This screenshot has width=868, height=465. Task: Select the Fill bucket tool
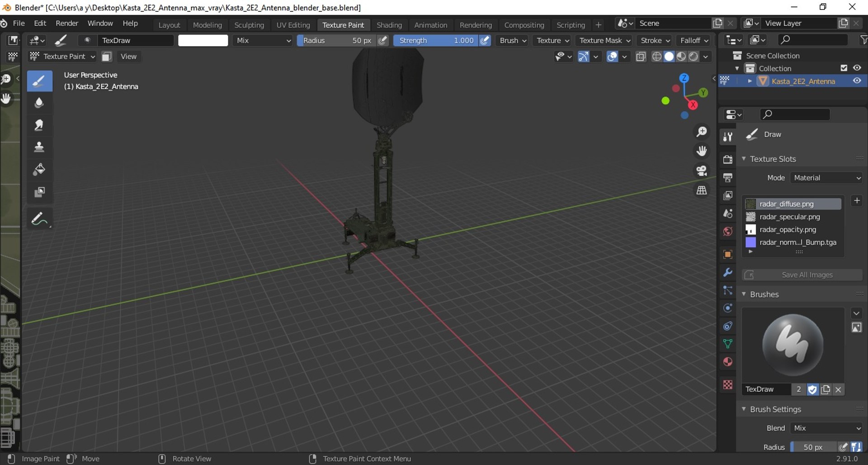pyautogui.click(x=39, y=170)
